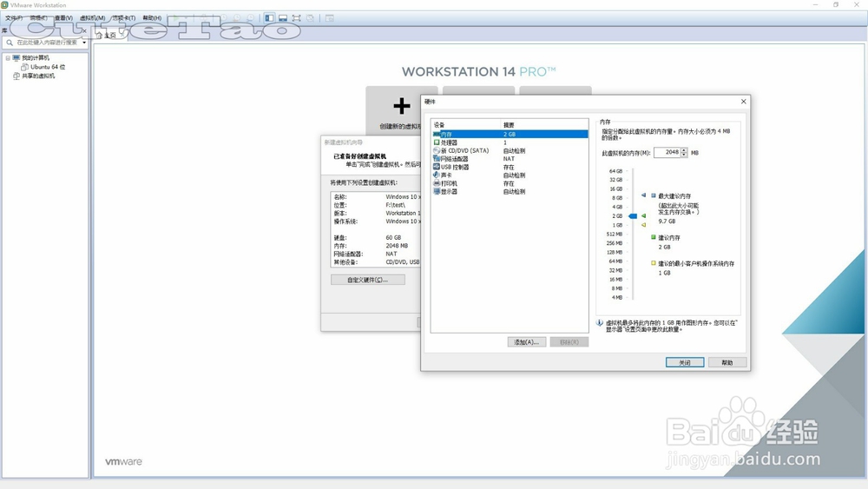868x489 pixels.
Task: Toggle the library sidebar view icon in toolbar
Action: point(269,17)
